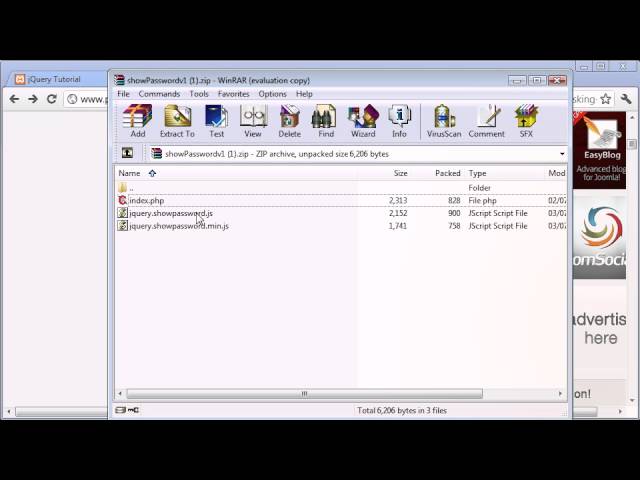
Task: Bookmark page with the star icon
Action: (606, 99)
